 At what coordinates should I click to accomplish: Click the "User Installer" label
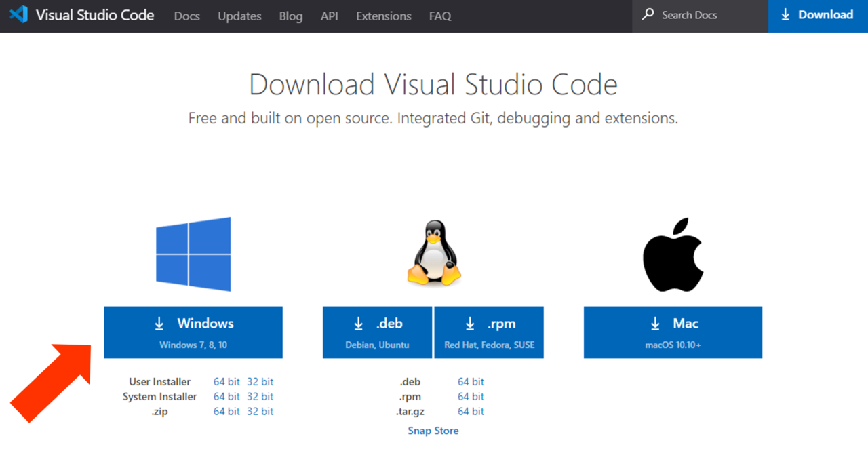point(160,382)
